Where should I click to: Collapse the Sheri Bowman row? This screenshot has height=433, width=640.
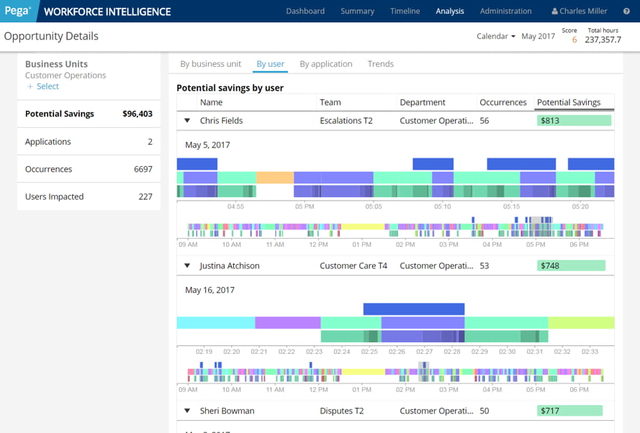pyautogui.click(x=187, y=411)
